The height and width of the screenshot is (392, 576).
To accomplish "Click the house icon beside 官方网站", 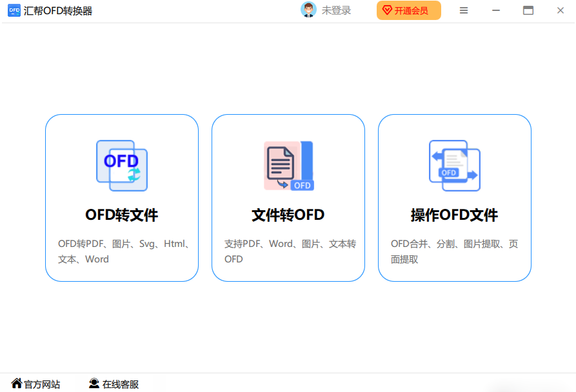I will click(x=17, y=384).
